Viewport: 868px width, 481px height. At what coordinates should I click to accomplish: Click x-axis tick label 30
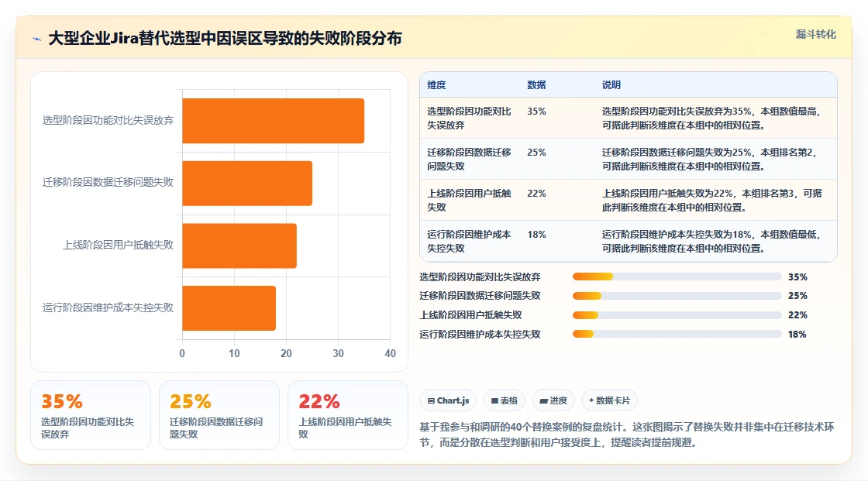tap(338, 354)
